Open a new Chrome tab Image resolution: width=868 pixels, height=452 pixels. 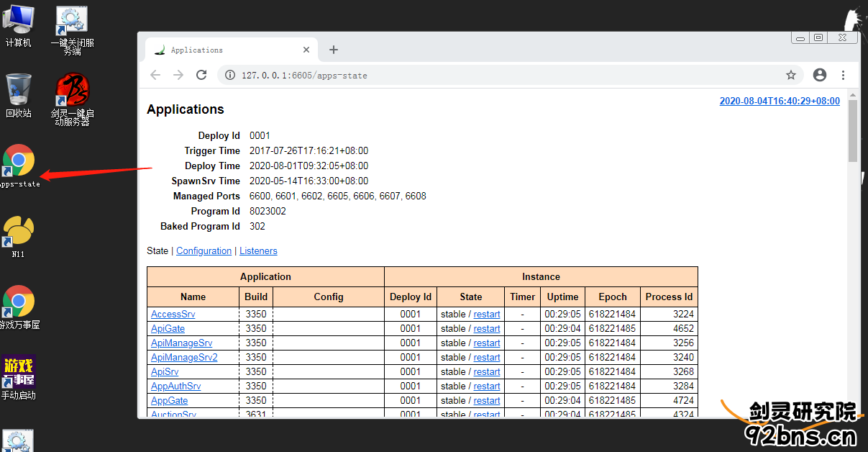[334, 50]
